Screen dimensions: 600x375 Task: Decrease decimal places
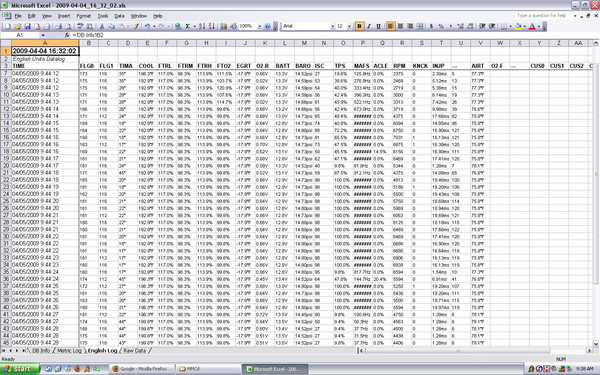click(470, 26)
